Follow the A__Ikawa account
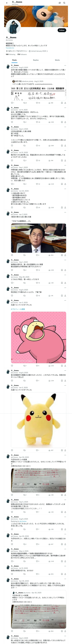The height and width of the screenshot is (644, 72). pos(62,30)
